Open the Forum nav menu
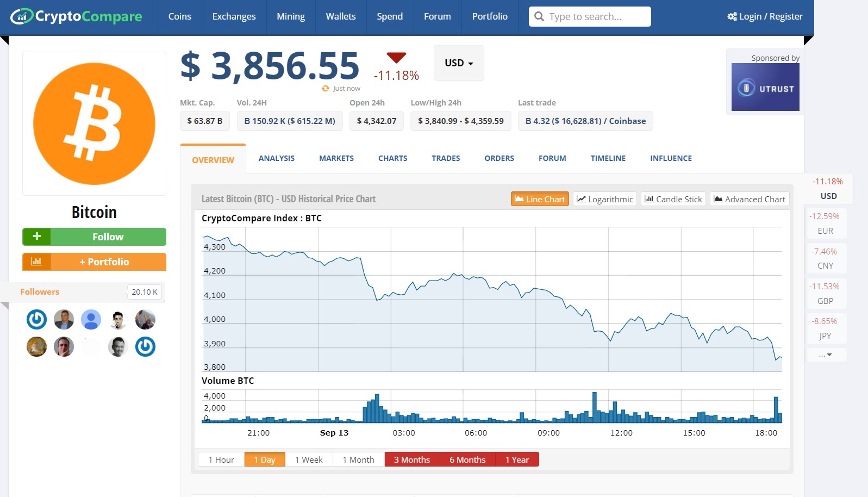The width and height of the screenshot is (868, 497). tap(438, 16)
